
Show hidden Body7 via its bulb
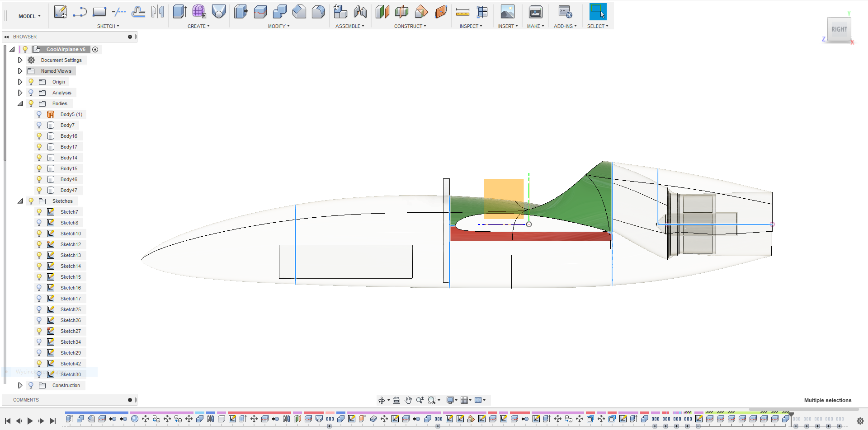point(39,125)
